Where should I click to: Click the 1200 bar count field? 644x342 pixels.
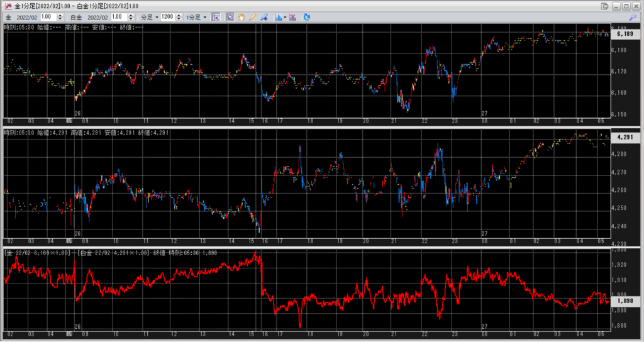click(166, 17)
